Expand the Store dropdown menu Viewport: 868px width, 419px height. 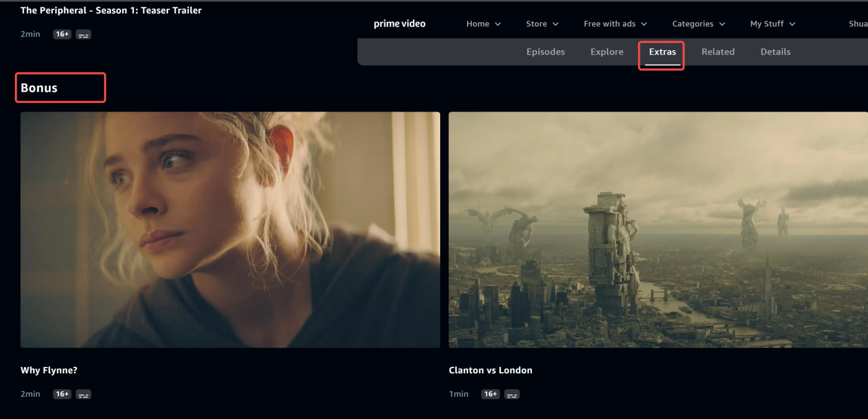542,24
